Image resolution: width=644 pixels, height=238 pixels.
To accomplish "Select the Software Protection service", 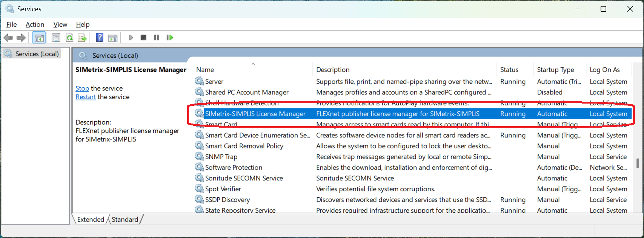I will click(x=234, y=167).
